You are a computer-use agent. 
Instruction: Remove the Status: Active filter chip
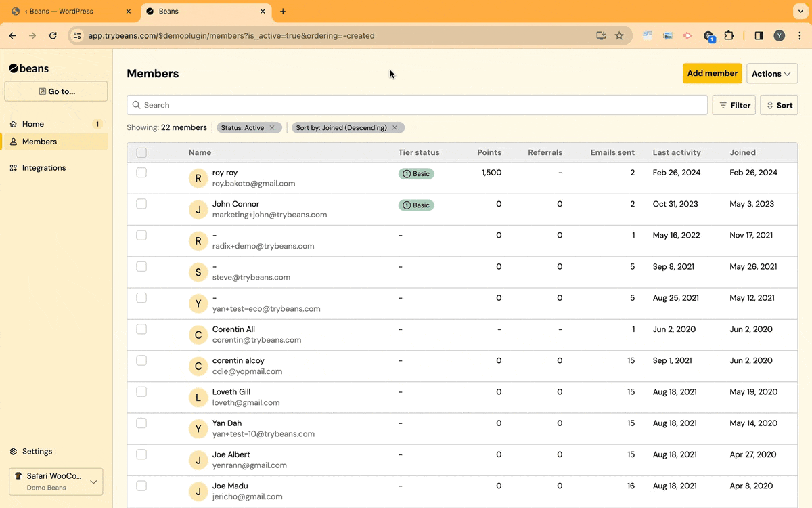[x=272, y=127]
